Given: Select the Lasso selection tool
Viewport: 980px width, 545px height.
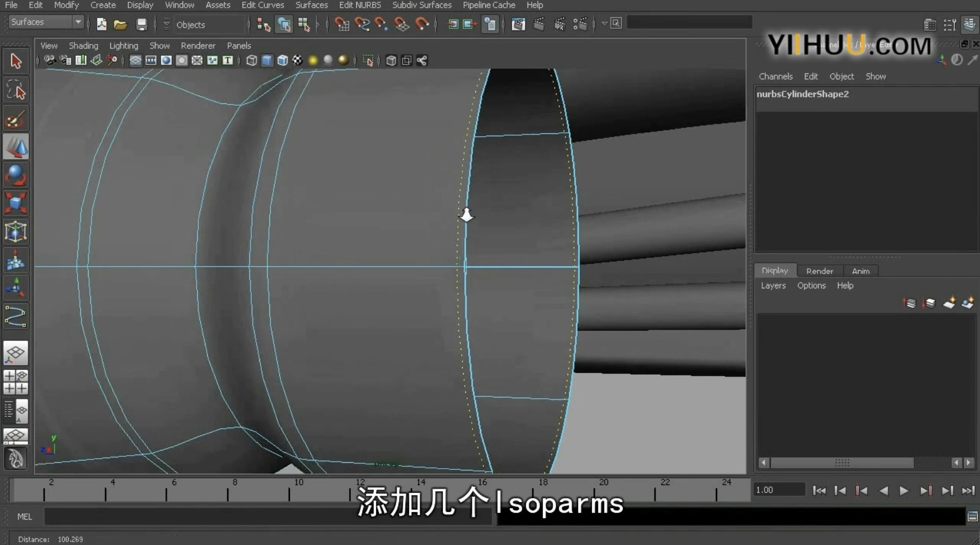Looking at the screenshot, I should [x=16, y=89].
